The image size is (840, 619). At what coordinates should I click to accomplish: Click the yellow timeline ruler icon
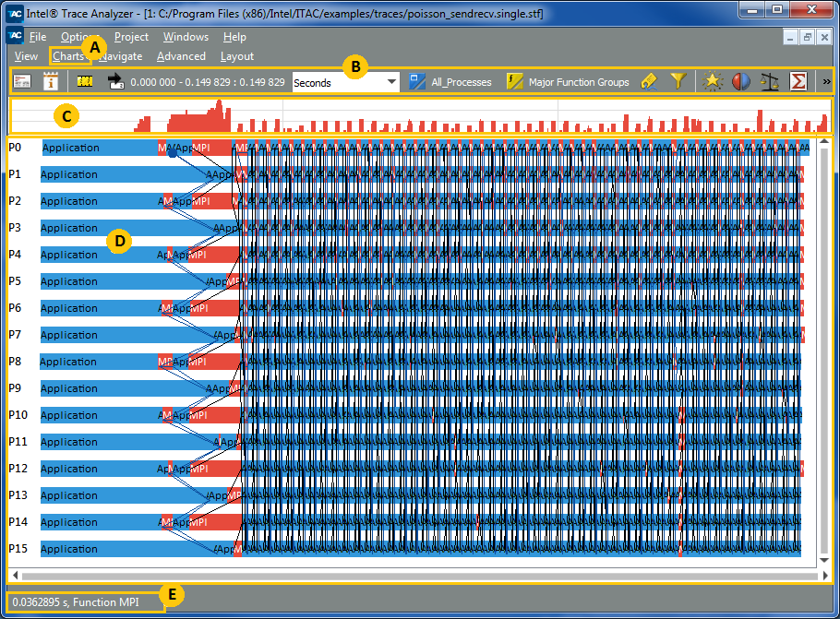(x=86, y=82)
